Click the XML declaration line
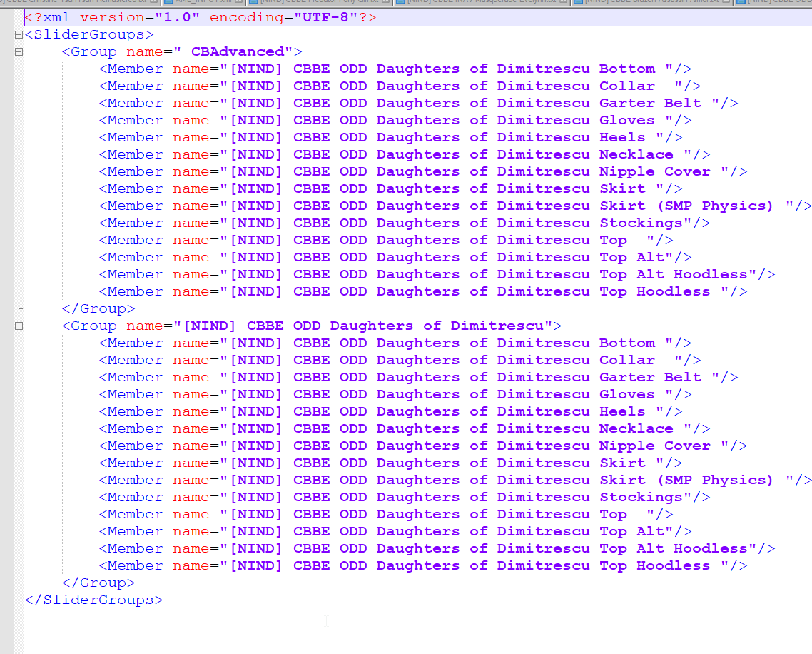812x654 pixels. [201, 18]
